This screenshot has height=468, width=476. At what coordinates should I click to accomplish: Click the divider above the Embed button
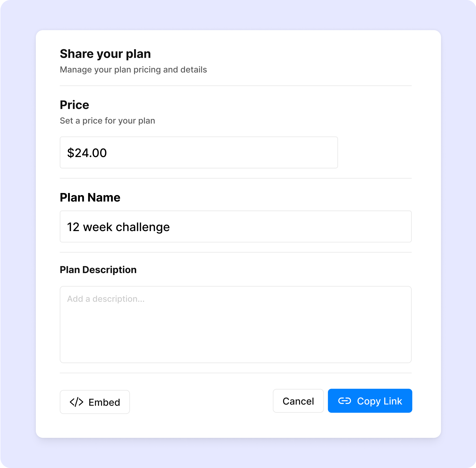click(235, 373)
